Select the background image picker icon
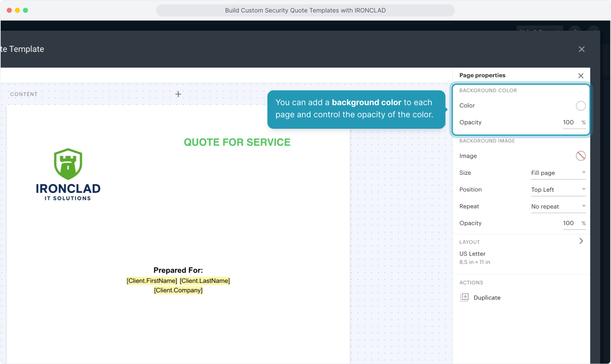 pyautogui.click(x=580, y=156)
